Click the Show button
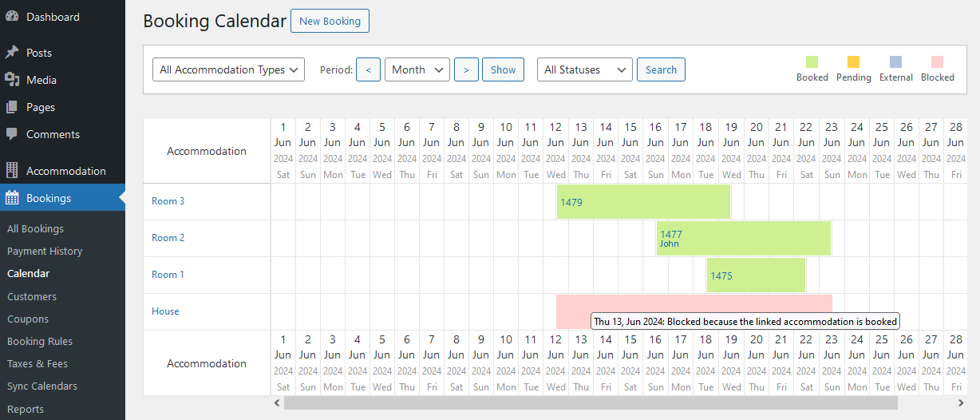Screen dimensions: 980x420 pos(504,69)
